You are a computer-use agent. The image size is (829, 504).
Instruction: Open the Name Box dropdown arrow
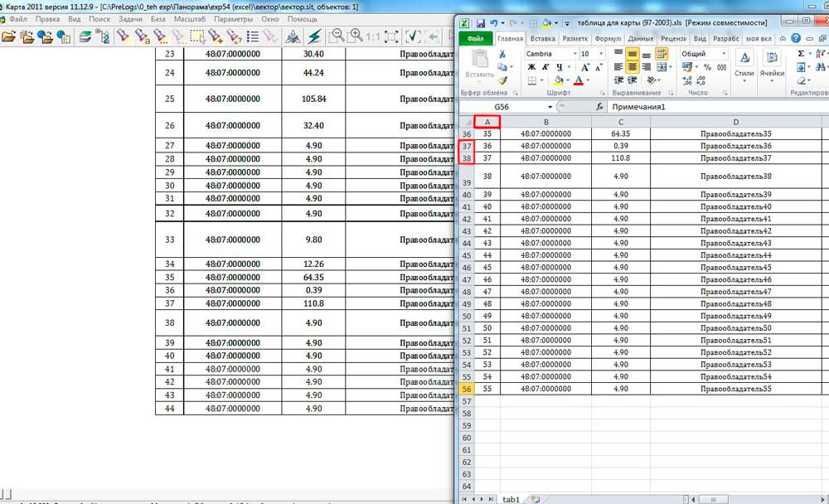tap(550, 107)
